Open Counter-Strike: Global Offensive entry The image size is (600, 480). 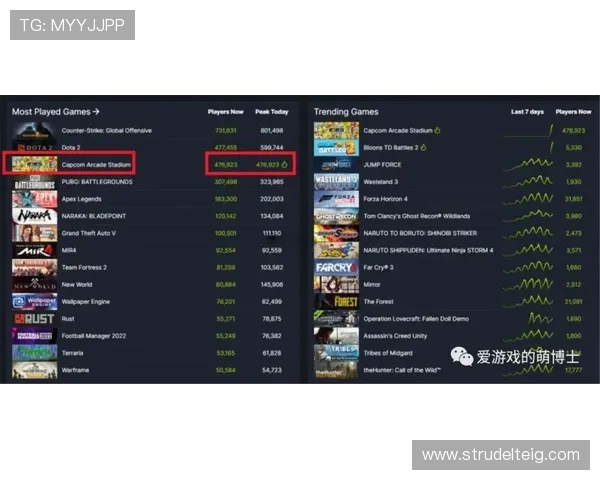click(107, 130)
